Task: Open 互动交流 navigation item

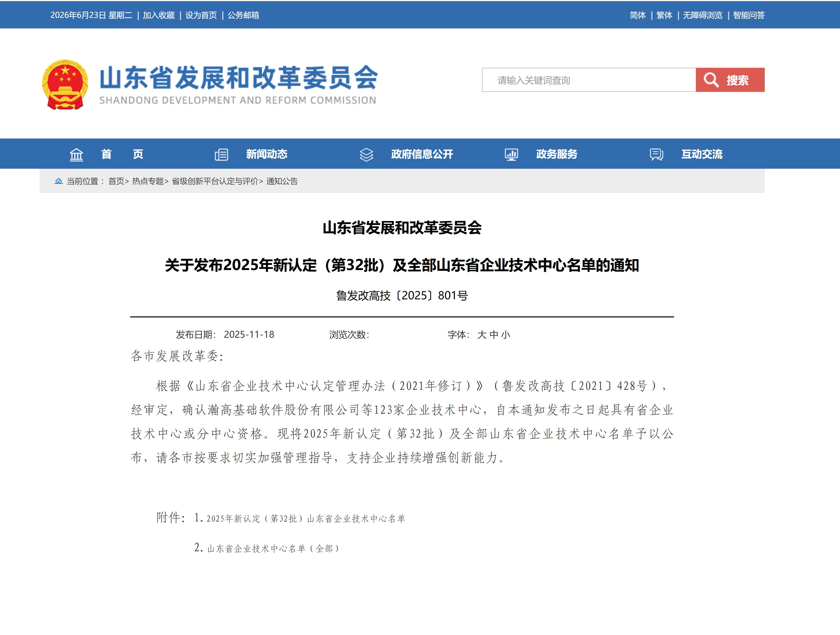Action: pos(702,154)
